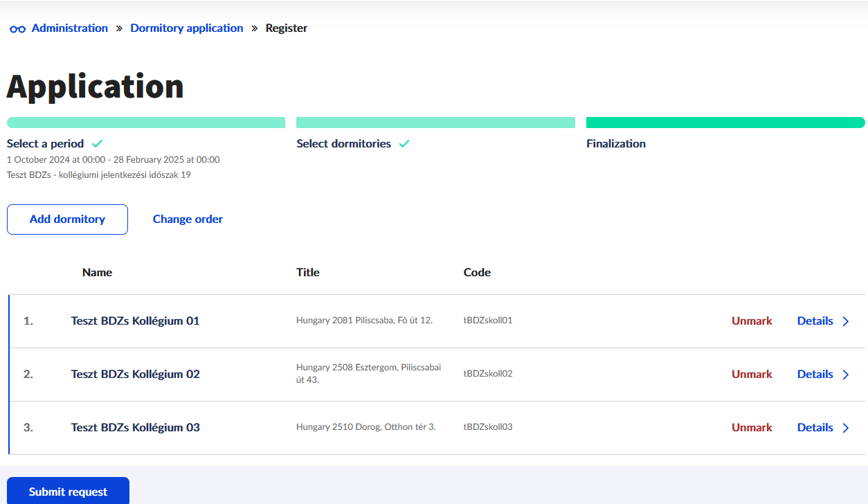Unmark Teszt BDZs Kollégium 03
Image resolution: width=868 pixels, height=504 pixels.
752,428
